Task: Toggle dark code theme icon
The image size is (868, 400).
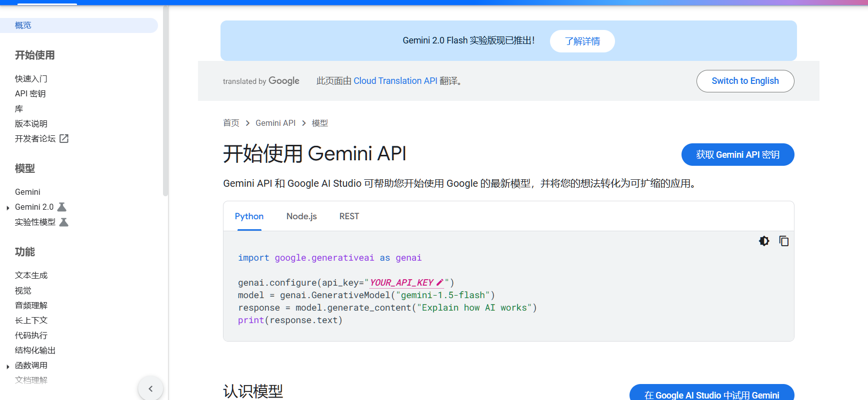Action: 764,241
